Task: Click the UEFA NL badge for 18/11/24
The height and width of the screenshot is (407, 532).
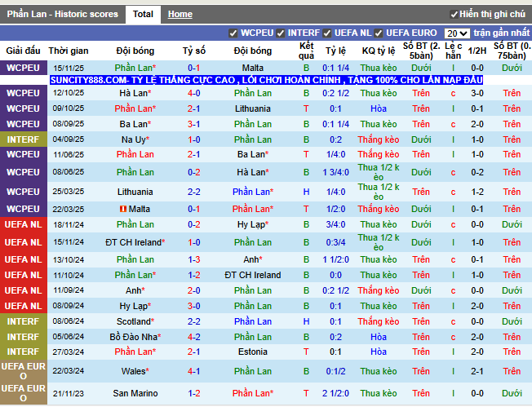Action: (23, 224)
